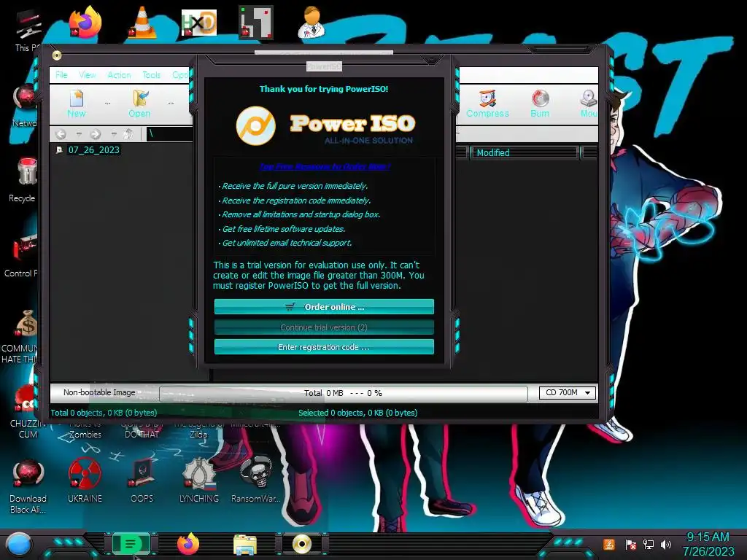The width and height of the screenshot is (747, 560).
Task: Click the Order online button
Action: [324, 307]
